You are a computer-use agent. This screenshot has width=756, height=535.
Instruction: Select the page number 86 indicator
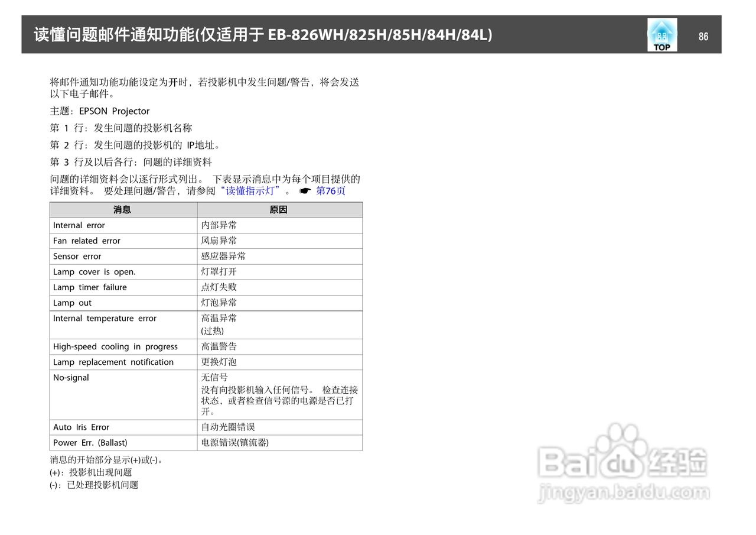click(x=703, y=36)
